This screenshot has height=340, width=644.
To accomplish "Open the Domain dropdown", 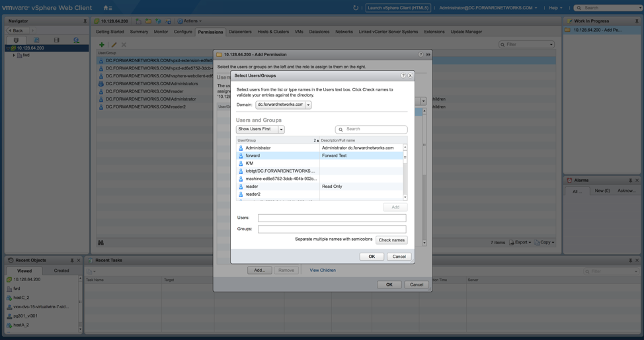I will point(308,105).
